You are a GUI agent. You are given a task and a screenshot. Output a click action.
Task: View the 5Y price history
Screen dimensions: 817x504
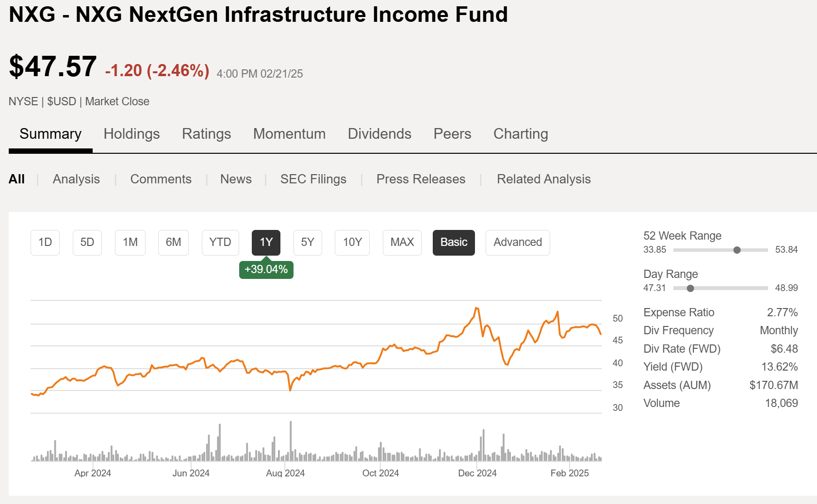[308, 243]
